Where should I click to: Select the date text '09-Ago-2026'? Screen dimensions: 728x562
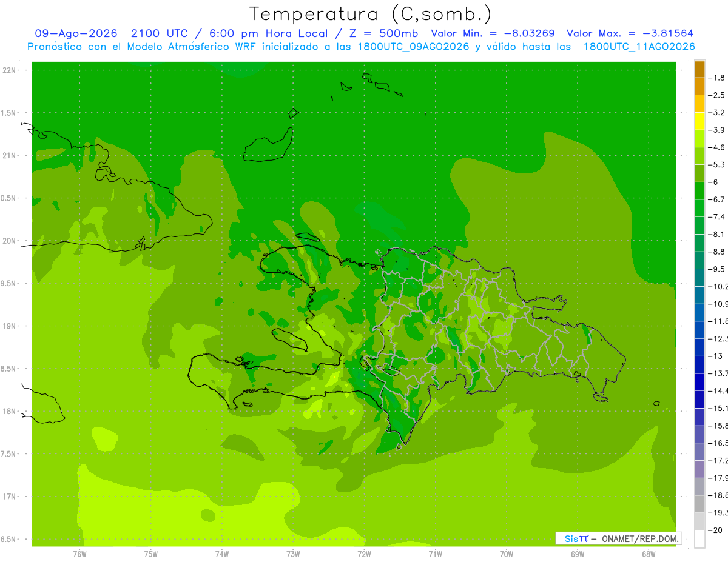(76, 33)
